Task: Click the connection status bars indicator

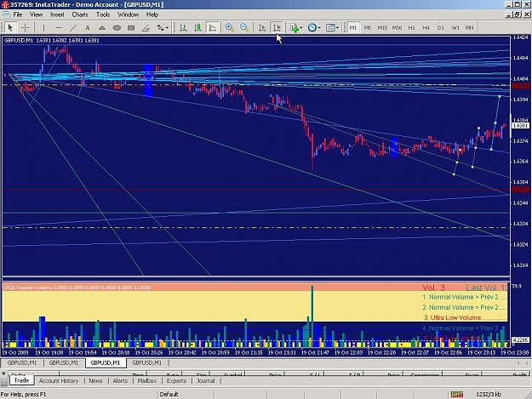Action: coord(457,394)
